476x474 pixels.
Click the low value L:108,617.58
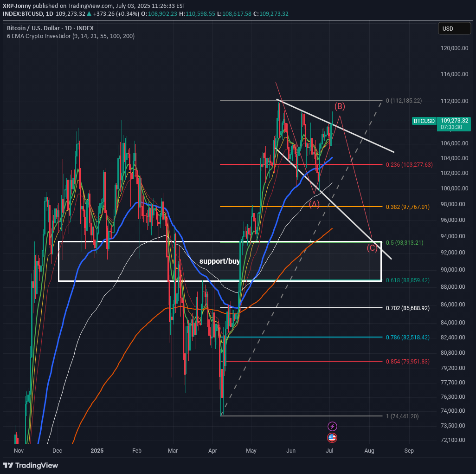[x=234, y=13]
